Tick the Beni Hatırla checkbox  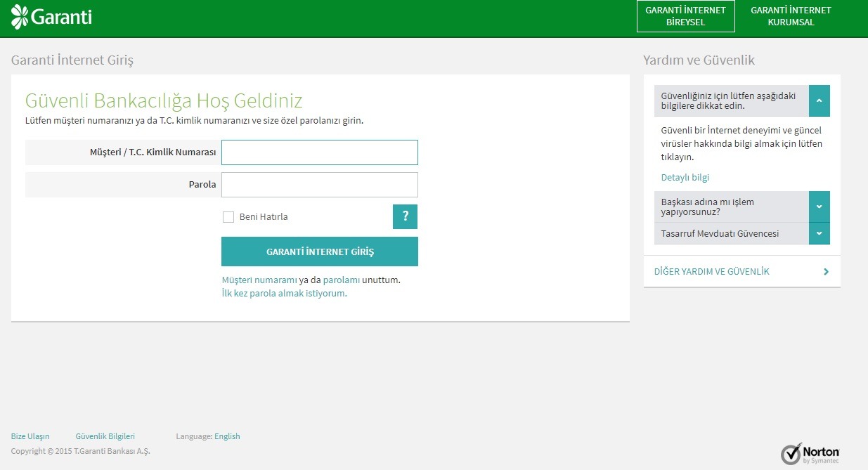click(x=228, y=217)
